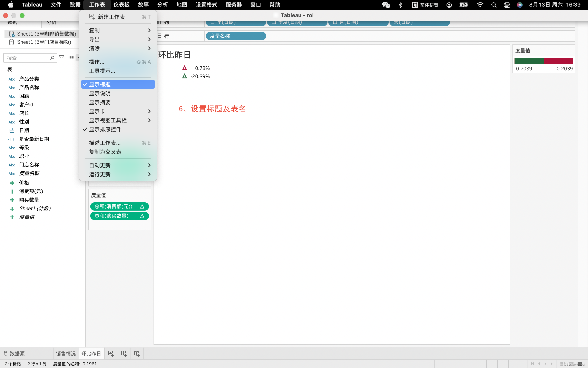Viewport: 588px width, 368px height.
Task: Click the list view icon in the data pane
Action: tap(71, 58)
